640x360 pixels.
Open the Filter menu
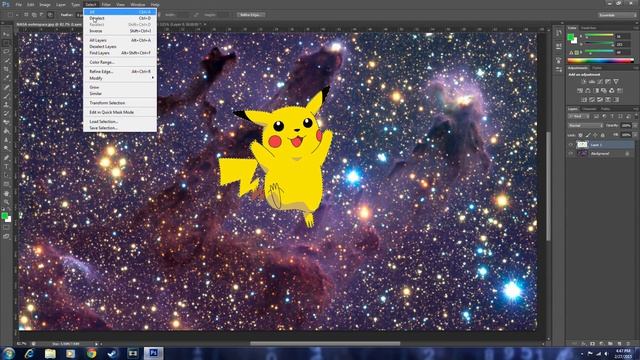pyautogui.click(x=106, y=4)
